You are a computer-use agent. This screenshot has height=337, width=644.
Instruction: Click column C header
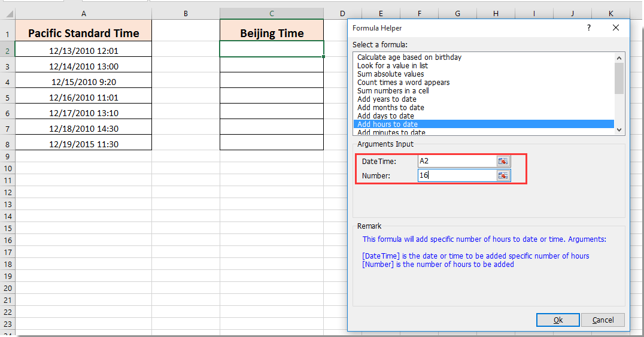tap(272, 13)
